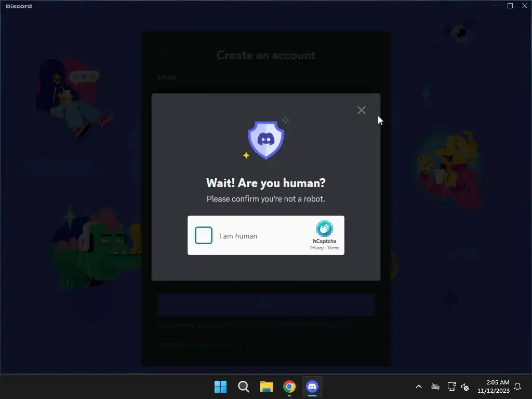Click the hCaptcha logo
The image size is (532, 399).
coord(324,229)
